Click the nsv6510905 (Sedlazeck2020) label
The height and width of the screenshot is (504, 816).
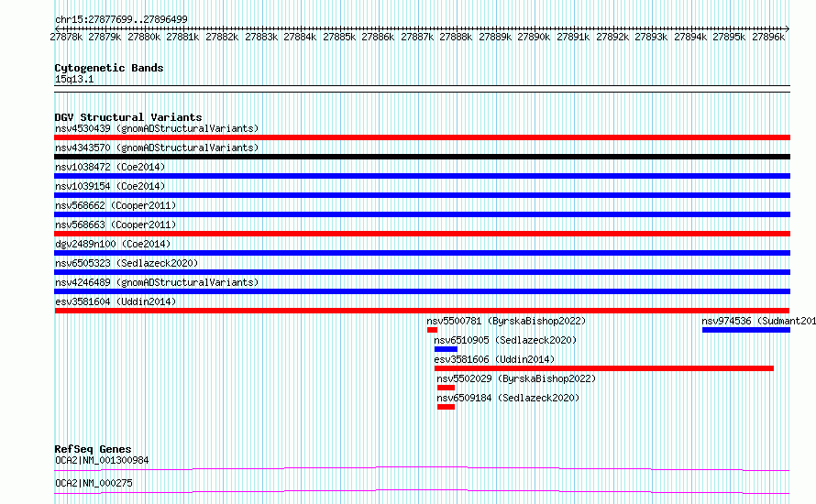pyautogui.click(x=505, y=340)
